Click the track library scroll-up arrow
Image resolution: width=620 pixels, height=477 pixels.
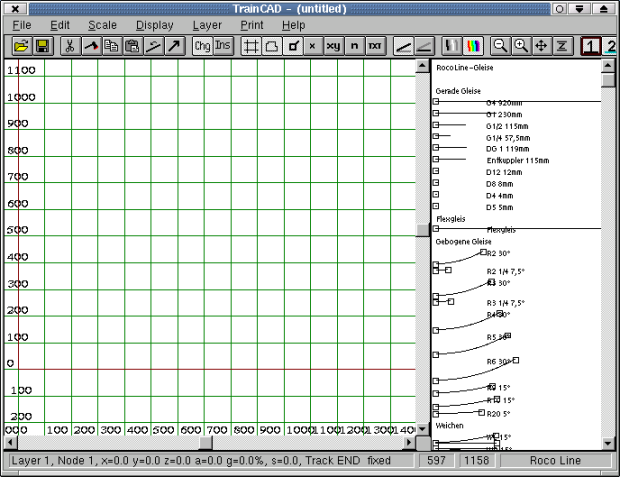[x=608, y=66]
